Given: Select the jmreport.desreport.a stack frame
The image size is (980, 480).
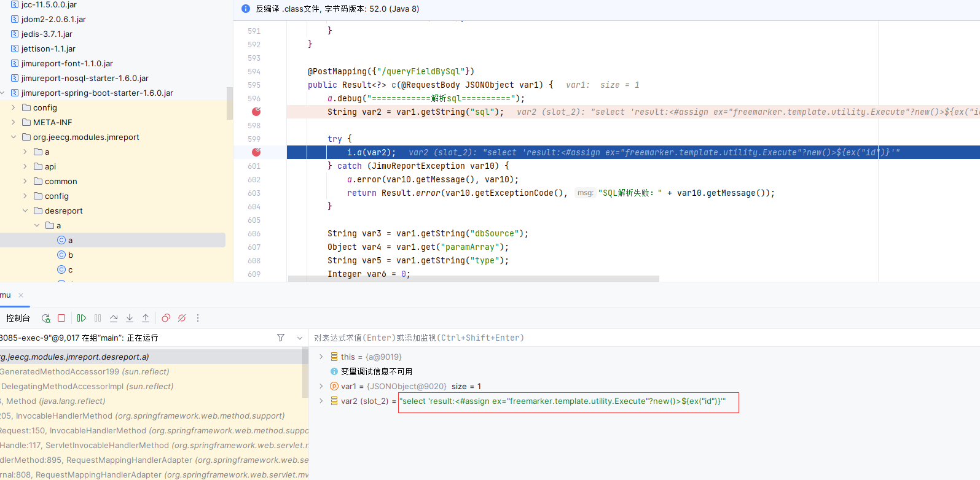Looking at the screenshot, I should point(151,357).
